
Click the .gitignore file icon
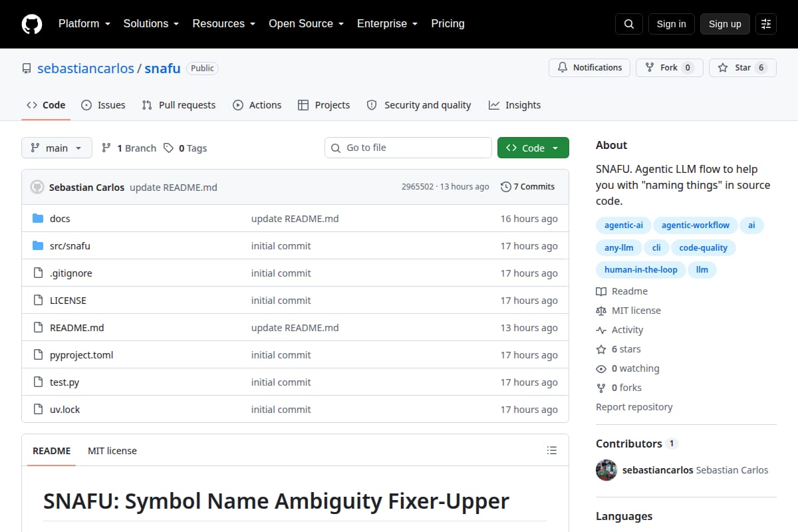pos(38,273)
